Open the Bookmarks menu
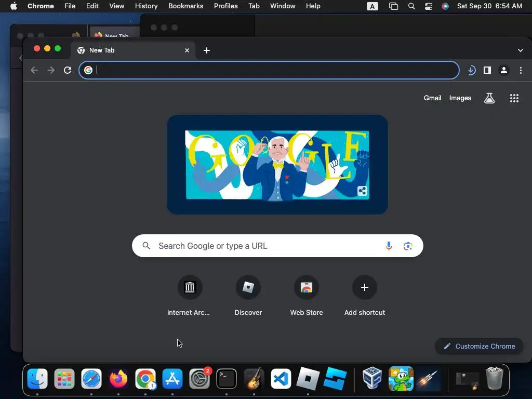Viewport: 532px width, 399px height. [x=185, y=6]
